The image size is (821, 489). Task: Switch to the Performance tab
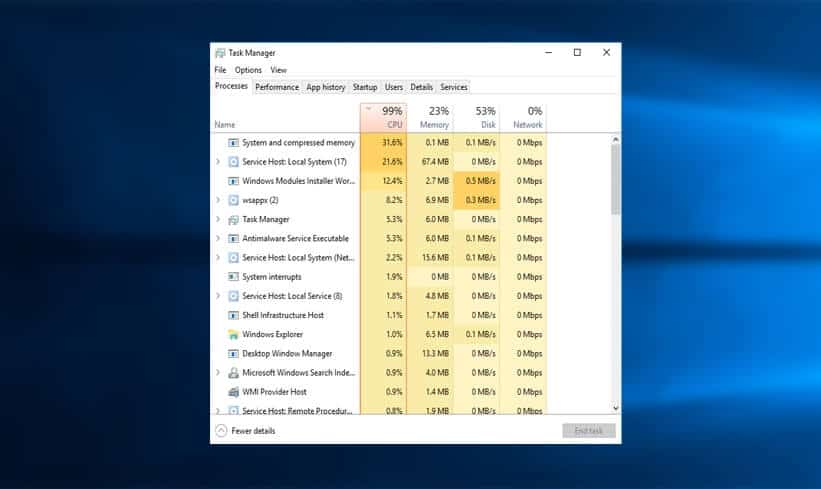tap(277, 87)
